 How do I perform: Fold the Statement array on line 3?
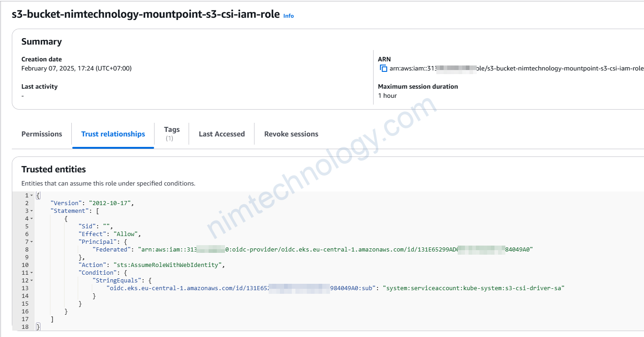tap(32, 211)
